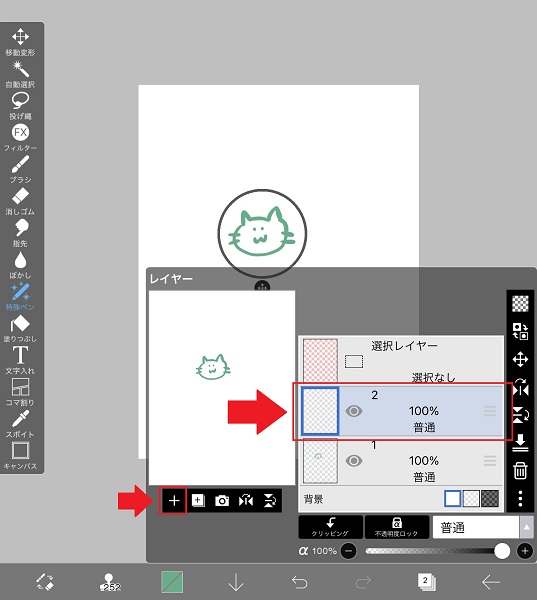The width and height of the screenshot is (537, 600).
Task: Open the three-dot layer options menu
Action: tap(520, 499)
